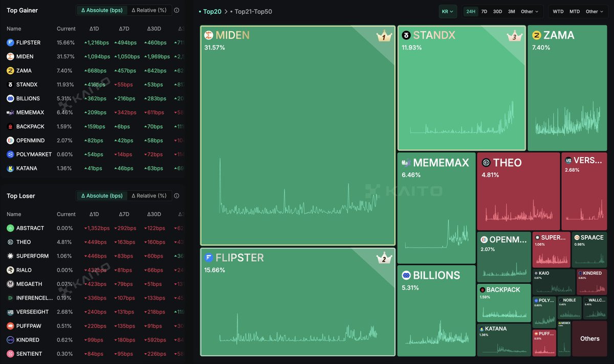
Task: Click the SUPERFORM logo in Top Loser list
Action: coord(10,256)
